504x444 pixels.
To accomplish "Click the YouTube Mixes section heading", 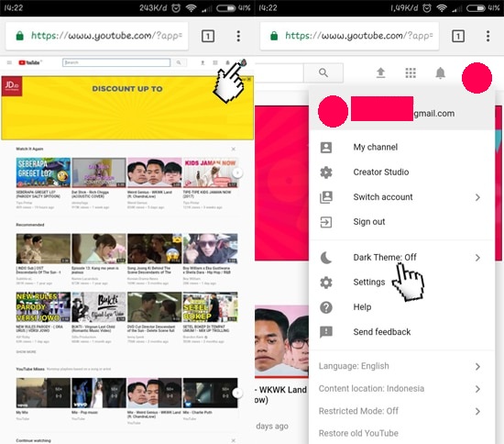I will click(x=30, y=369).
